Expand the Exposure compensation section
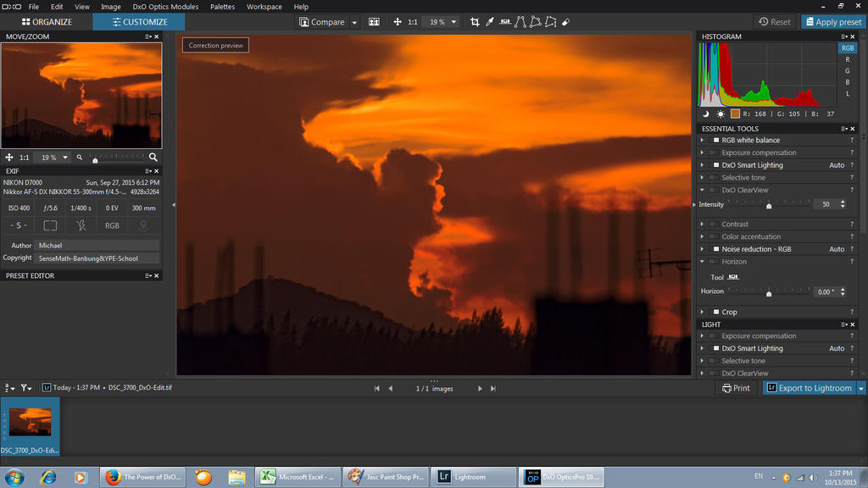868x488 pixels. coord(702,153)
